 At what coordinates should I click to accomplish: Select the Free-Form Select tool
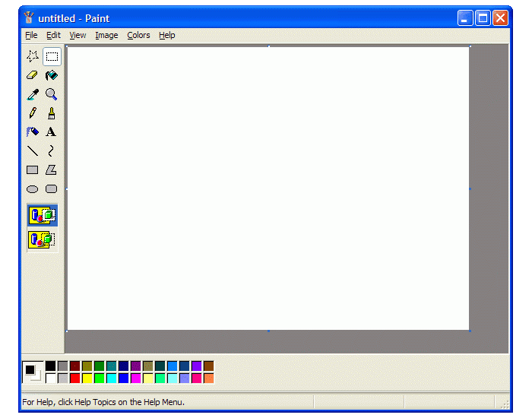click(33, 56)
